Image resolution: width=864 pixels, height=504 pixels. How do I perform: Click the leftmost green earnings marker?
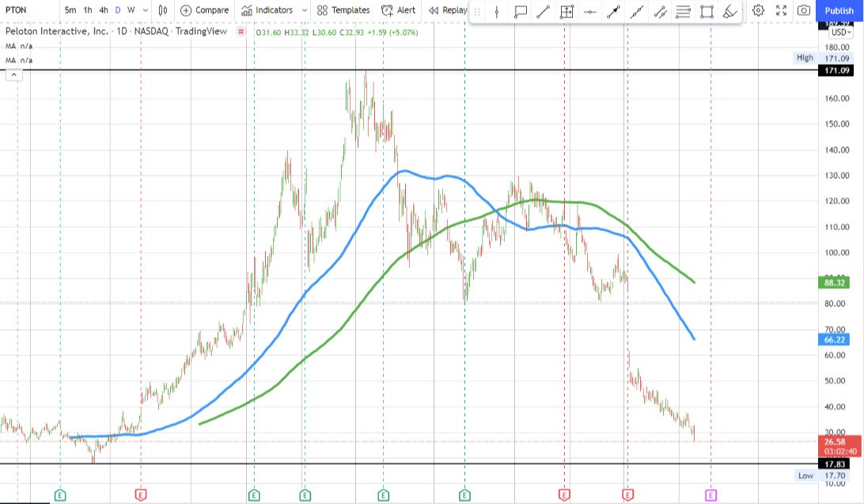tap(60, 495)
